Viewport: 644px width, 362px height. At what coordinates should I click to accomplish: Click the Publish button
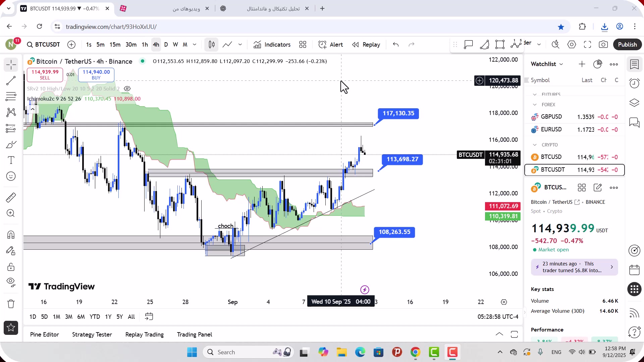pyautogui.click(x=627, y=45)
